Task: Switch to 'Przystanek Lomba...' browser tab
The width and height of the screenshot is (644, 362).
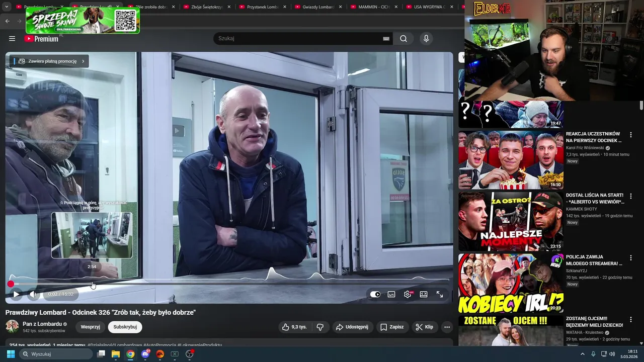Action: 262,7
